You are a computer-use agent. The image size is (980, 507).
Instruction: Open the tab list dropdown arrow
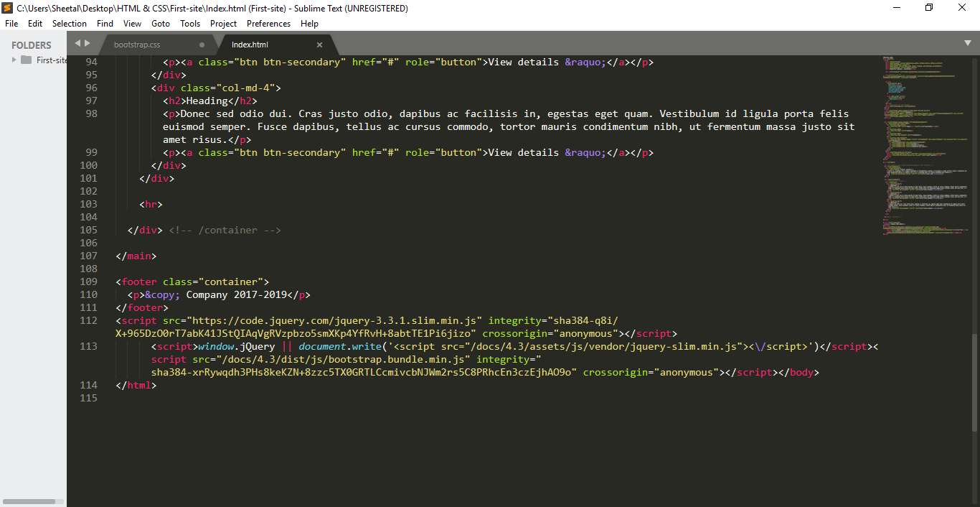pos(967,44)
